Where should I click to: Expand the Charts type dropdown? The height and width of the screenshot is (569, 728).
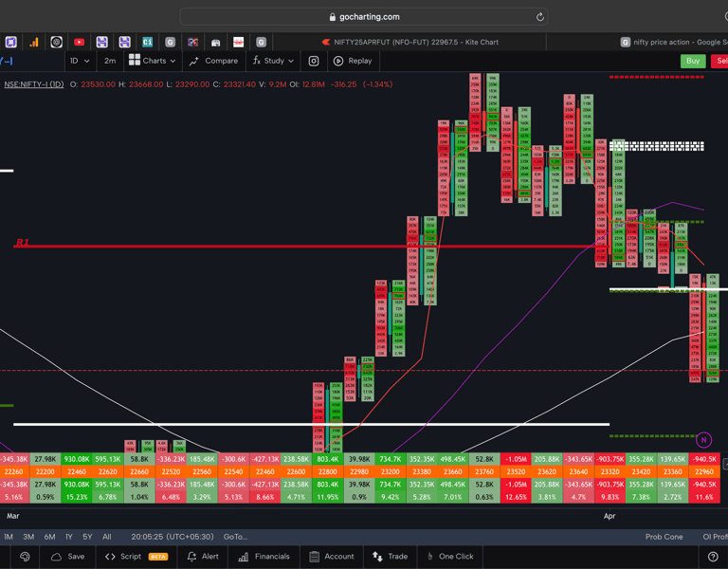(153, 61)
